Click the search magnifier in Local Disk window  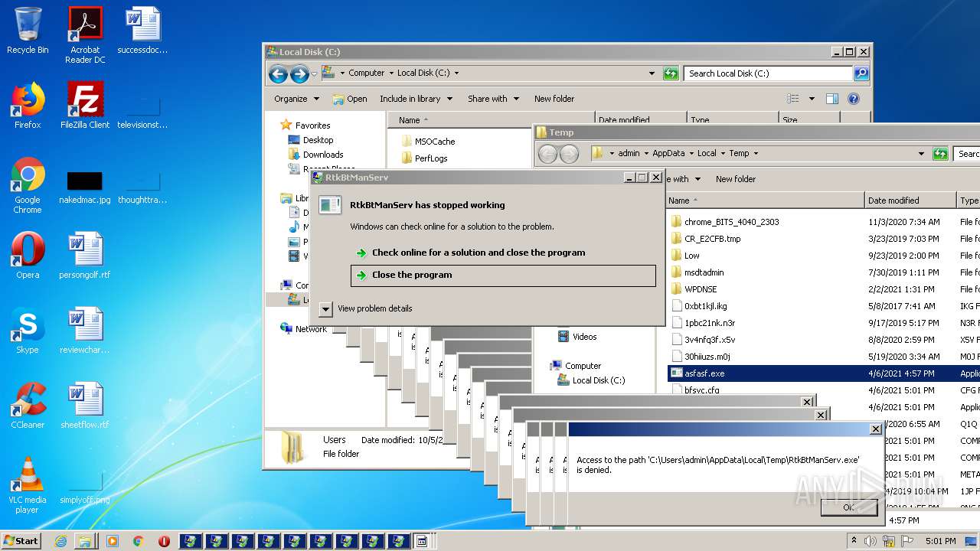click(861, 73)
